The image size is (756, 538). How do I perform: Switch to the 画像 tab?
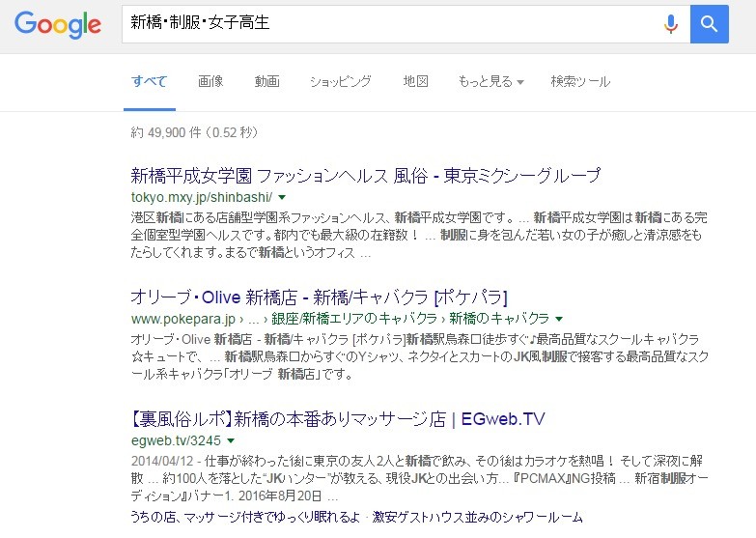[210, 81]
